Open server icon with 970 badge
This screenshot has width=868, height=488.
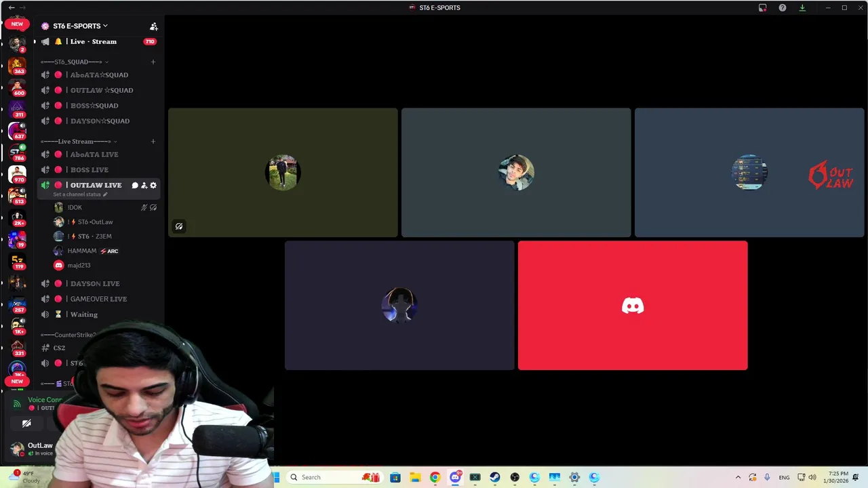17,175
